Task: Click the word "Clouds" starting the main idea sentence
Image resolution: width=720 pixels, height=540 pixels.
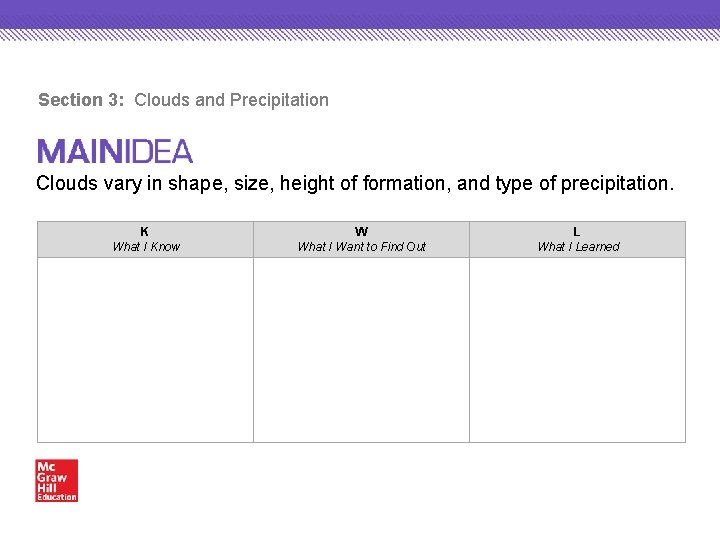Action: [67, 183]
